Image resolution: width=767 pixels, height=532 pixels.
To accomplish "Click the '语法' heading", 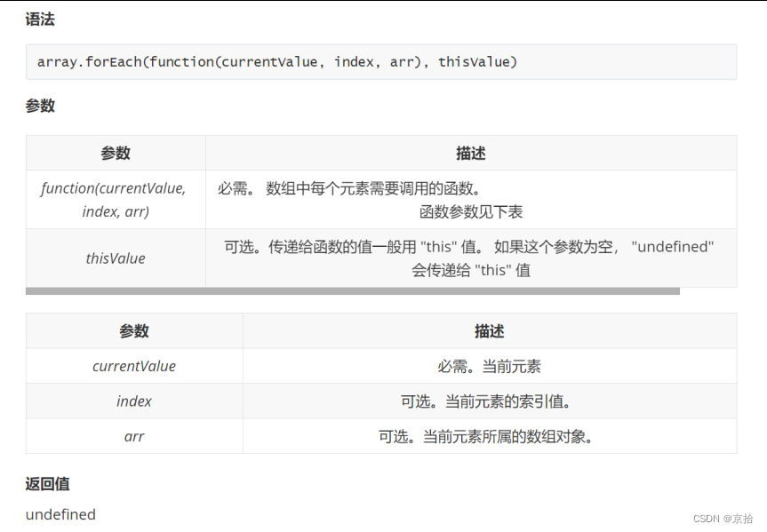I will (40, 20).
